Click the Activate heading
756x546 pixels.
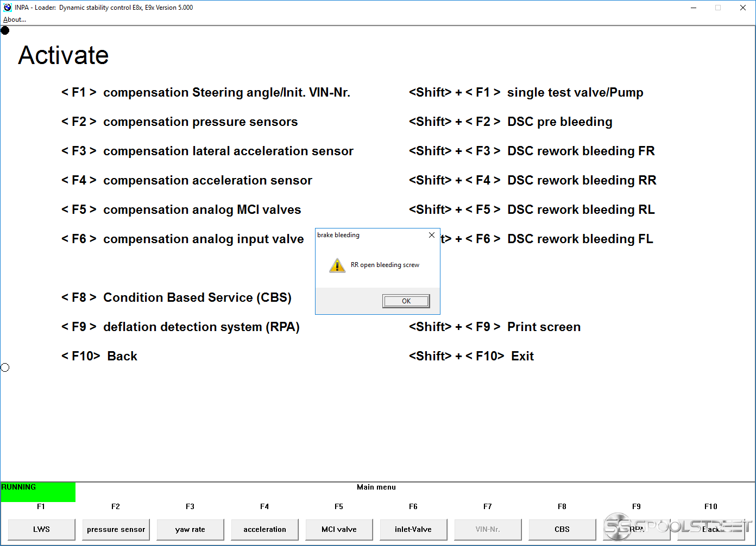[64, 55]
